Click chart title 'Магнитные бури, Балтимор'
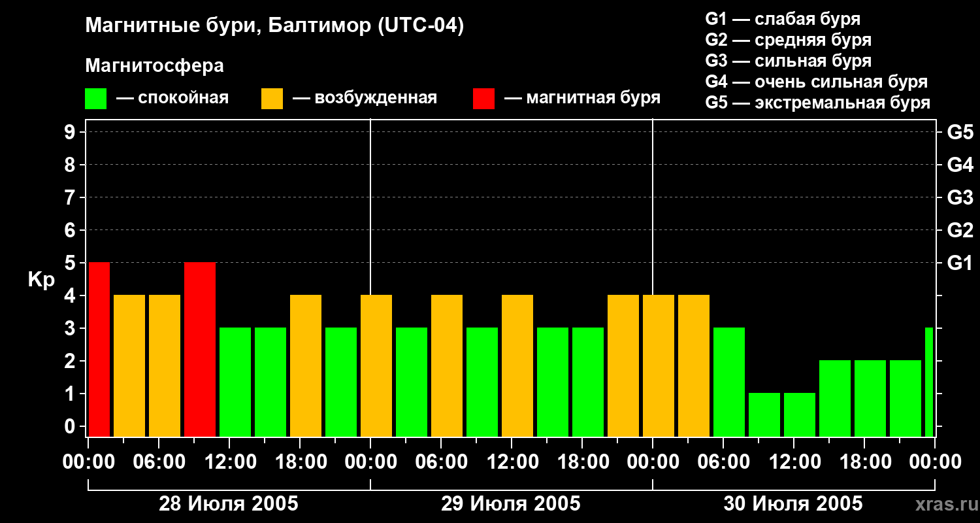Image resolution: width=980 pixels, height=523 pixels. pos(274,26)
